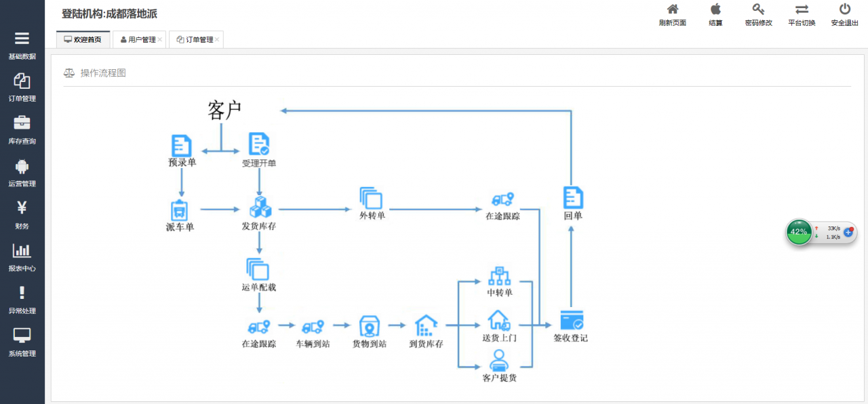Select the 中转单 icon
868x404 pixels.
tap(499, 276)
